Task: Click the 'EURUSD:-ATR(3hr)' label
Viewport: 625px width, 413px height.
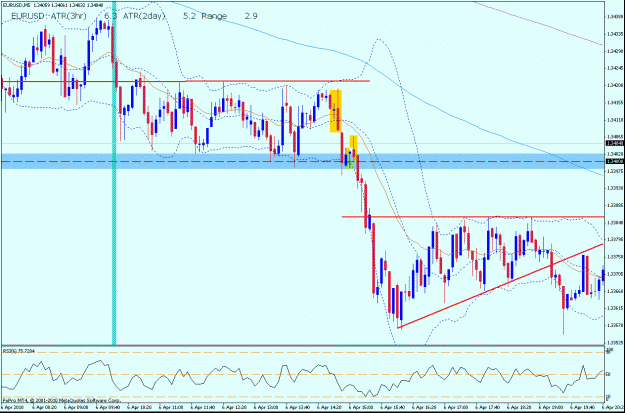Action: tap(49, 16)
